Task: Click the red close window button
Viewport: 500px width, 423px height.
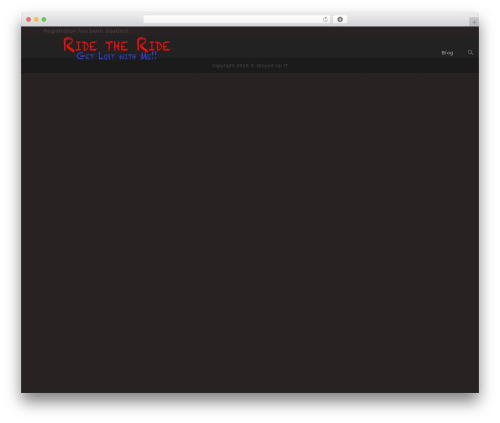Action: tap(29, 19)
